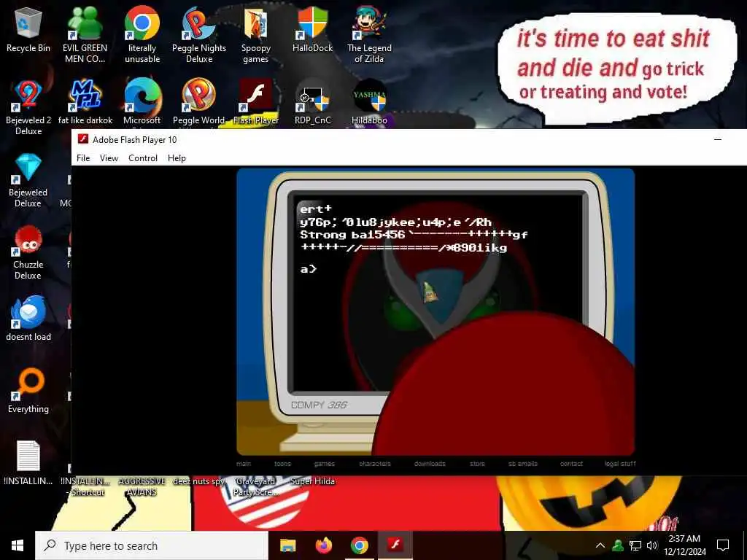Open the !INSTALLIN... text file
The height and width of the screenshot is (560, 747).
[x=28, y=463]
